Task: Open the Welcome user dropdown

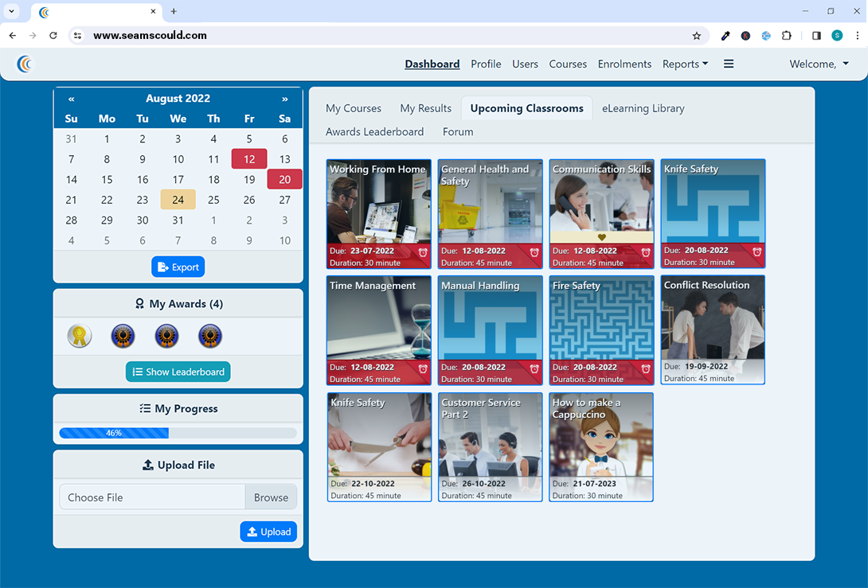Action: (818, 64)
